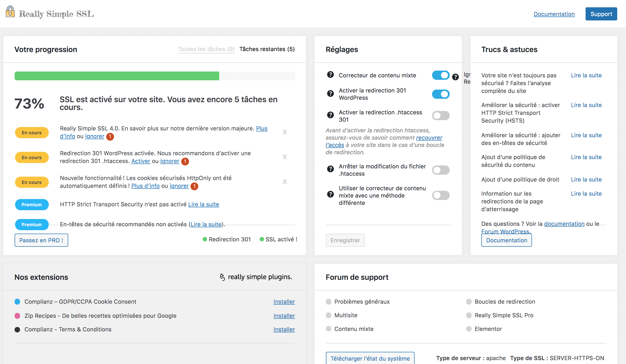Open the Documentation link in the header
626x364 pixels.
point(554,14)
